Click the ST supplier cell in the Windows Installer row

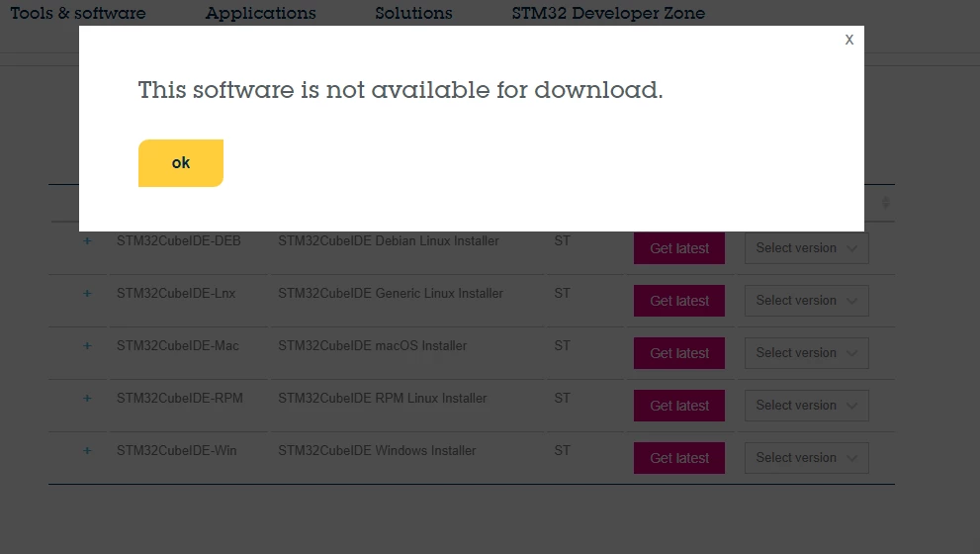coord(563,451)
